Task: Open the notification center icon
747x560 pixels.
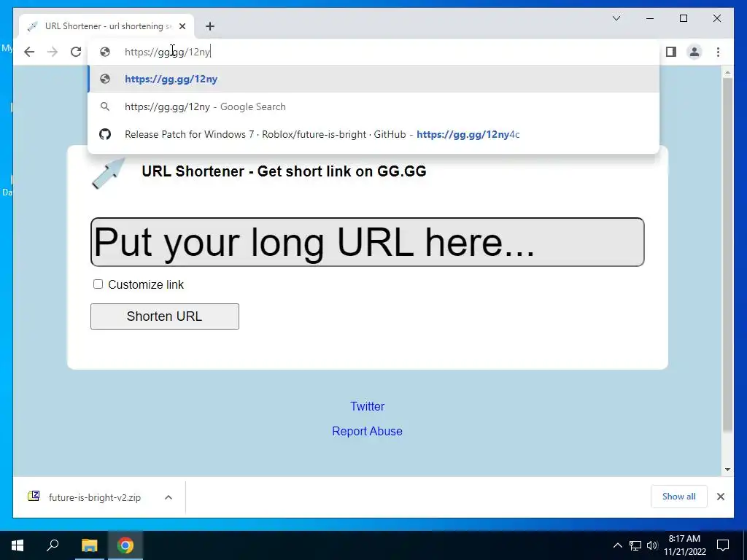Action: pyautogui.click(x=723, y=545)
